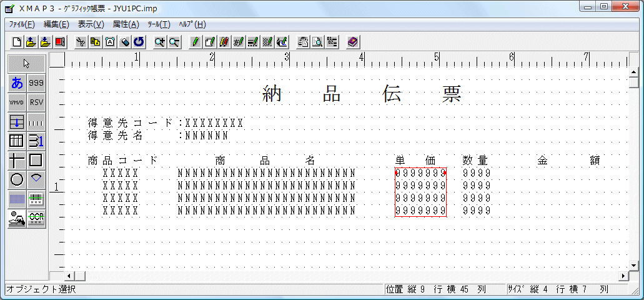The image size is (644, 300).
Task: Click the paste clipboard A icon
Action: coord(110,41)
